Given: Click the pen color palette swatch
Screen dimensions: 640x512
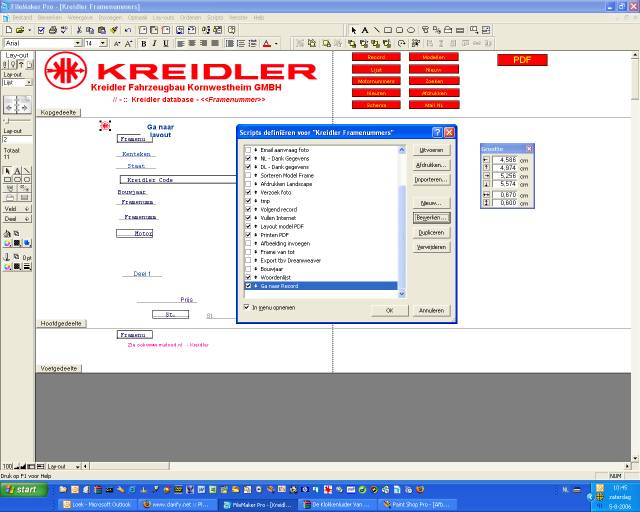Looking at the screenshot, I should pos(7,267).
